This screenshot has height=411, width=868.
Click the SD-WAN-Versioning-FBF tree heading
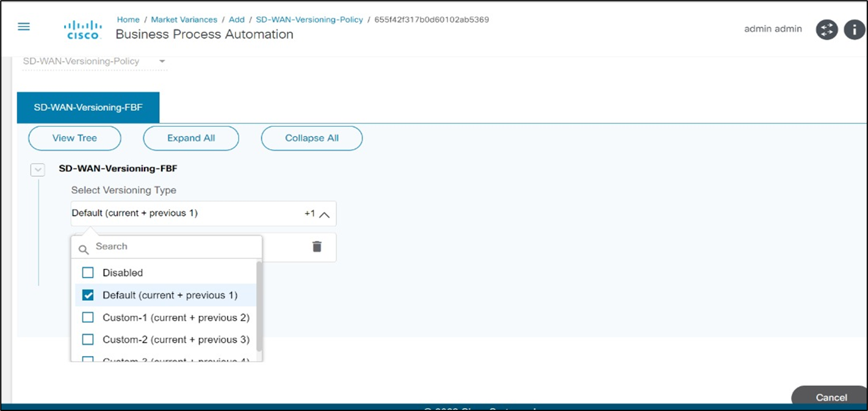click(118, 168)
